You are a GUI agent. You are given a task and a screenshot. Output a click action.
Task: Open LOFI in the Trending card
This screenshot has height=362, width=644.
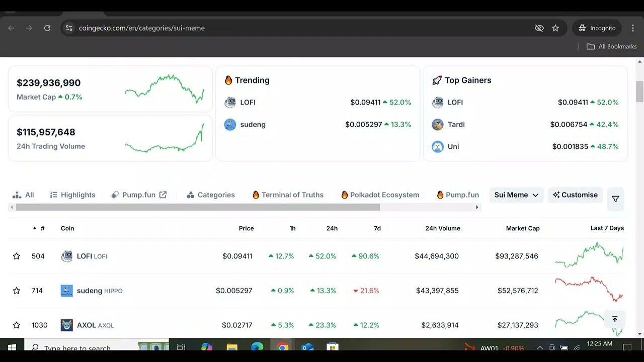[x=248, y=103]
